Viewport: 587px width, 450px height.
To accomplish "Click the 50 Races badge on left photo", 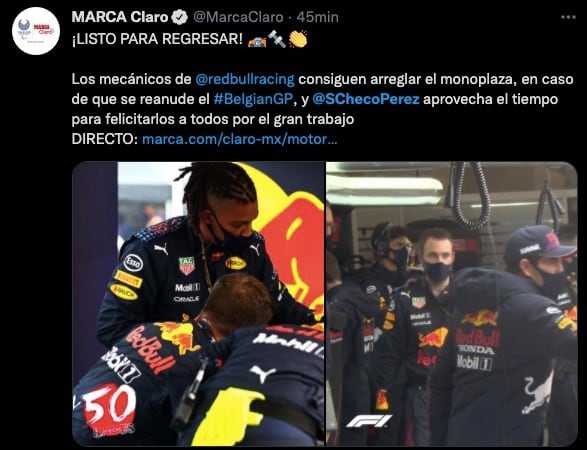I will pyautogui.click(x=109, y=410).
